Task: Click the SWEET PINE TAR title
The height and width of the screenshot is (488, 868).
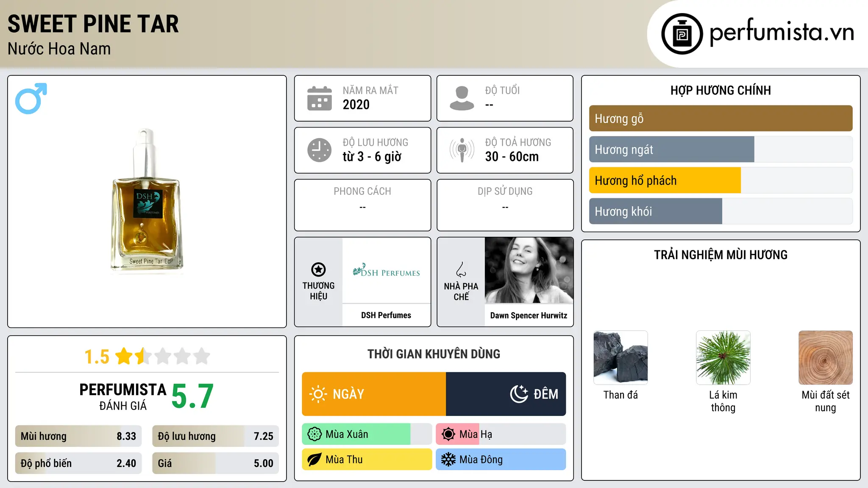Action: click(x=93, y=24)
